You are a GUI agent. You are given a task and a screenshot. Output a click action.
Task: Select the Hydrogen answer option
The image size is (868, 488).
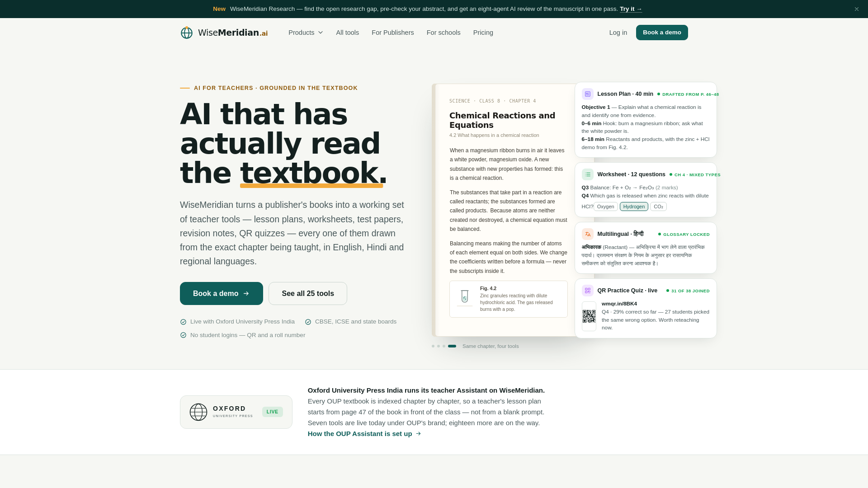pyautogui.click(x=634, y=206)
